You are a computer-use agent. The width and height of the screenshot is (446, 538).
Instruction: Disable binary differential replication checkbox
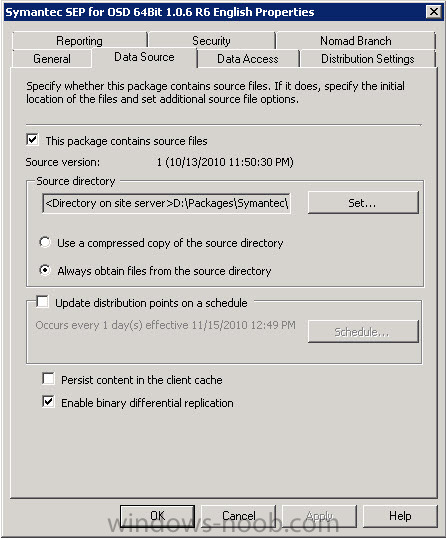tap(48, 402)
